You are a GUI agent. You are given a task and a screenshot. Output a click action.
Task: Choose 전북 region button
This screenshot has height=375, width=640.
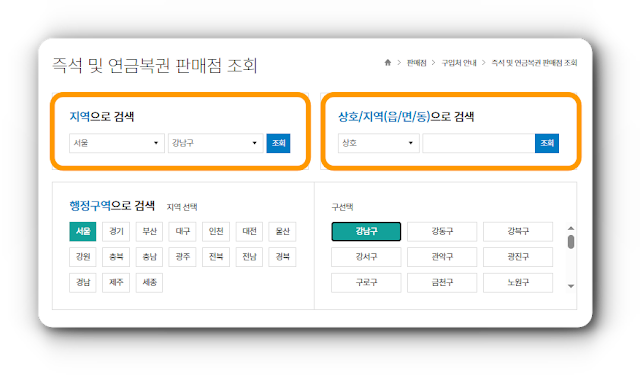[x=216, y=257]
